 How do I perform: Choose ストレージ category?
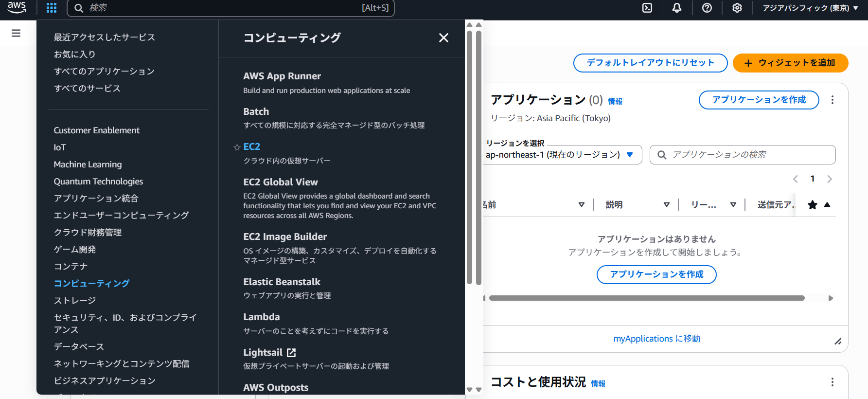pyautogui.click(x=74, y=301)
